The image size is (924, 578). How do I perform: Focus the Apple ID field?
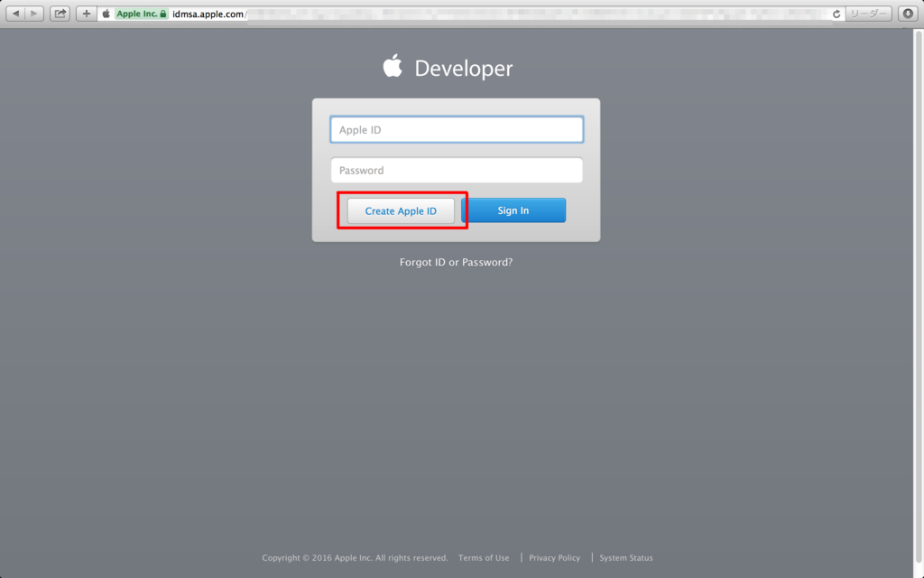click(457, 130)
